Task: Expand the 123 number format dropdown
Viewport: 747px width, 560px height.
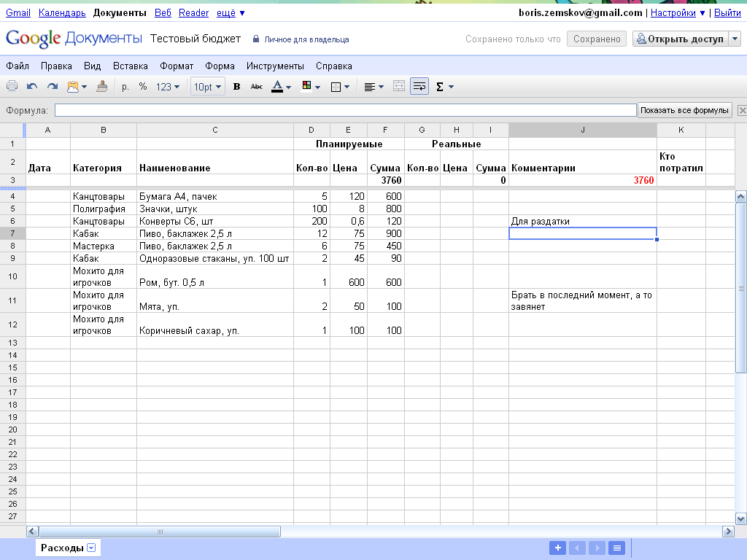Action: click(x=168, y=87)
